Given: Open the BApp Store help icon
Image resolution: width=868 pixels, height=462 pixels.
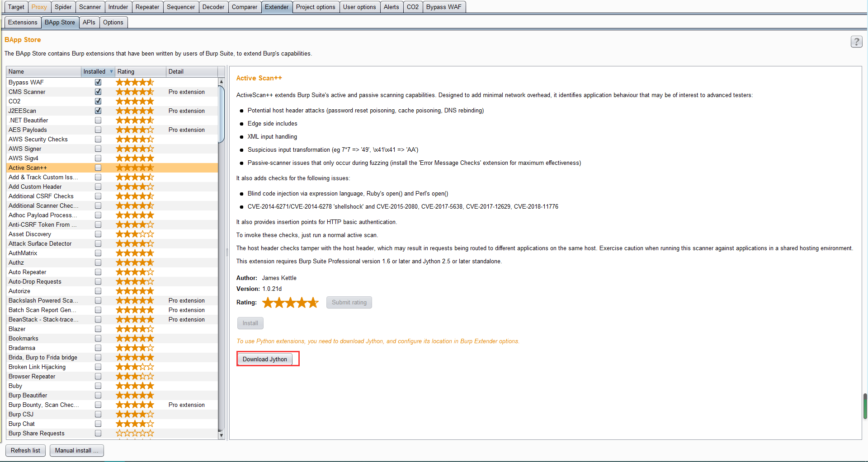Looking at the screenshot, I should tap(856, 42).
